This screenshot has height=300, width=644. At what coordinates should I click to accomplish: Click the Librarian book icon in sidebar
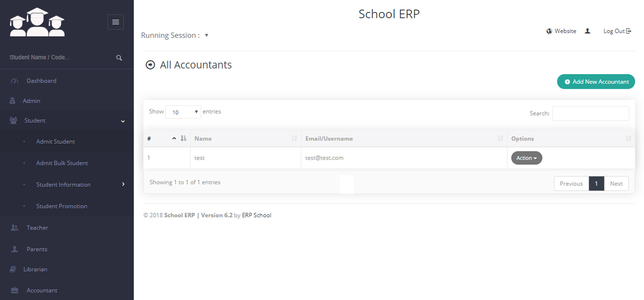(13, 269)
